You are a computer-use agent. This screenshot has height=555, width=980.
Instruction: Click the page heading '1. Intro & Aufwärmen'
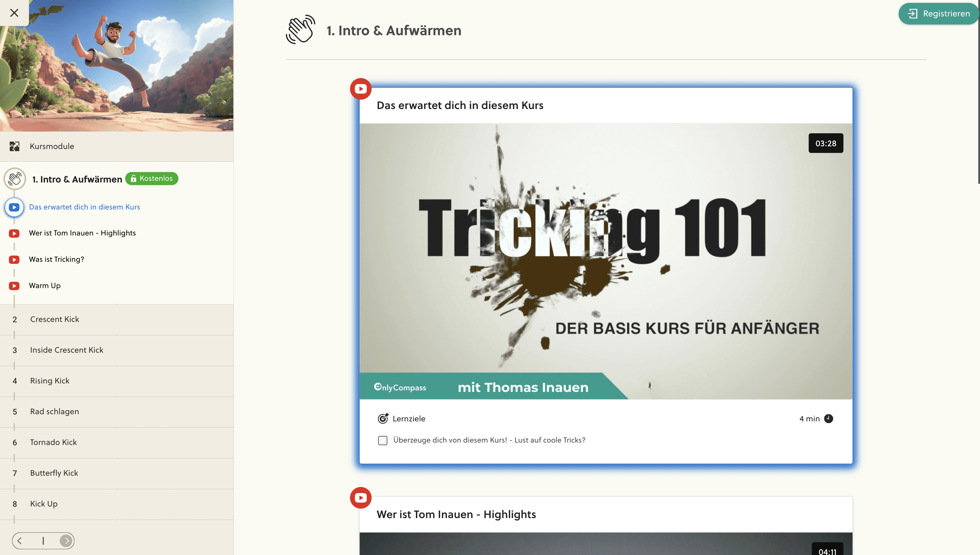pyautogui.click(x=394, y=30)
